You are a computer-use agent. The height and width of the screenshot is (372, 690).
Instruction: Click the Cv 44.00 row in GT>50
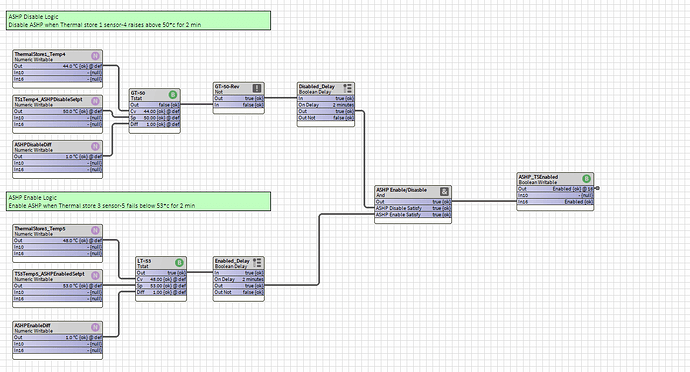(x=155, y=111)
